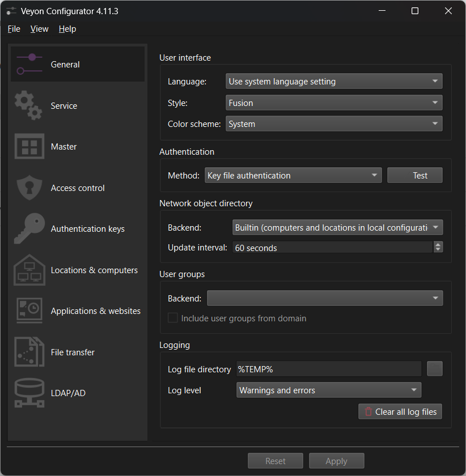Screen dimensions: 466x476
Task: Open the File menu
Action: coord(14,29)
